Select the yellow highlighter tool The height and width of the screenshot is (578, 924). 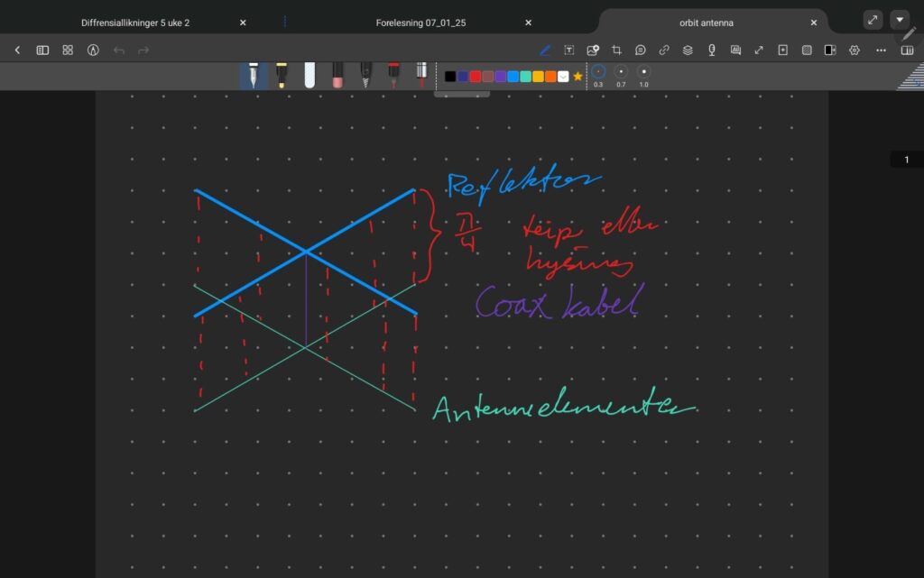(282, 75)
